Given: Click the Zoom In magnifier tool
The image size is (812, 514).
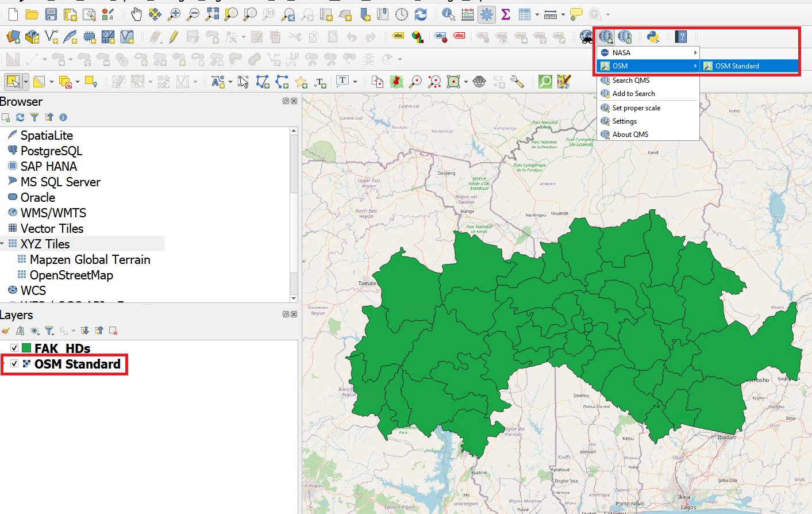Looking at the screenshot, I should coord(174,14).
